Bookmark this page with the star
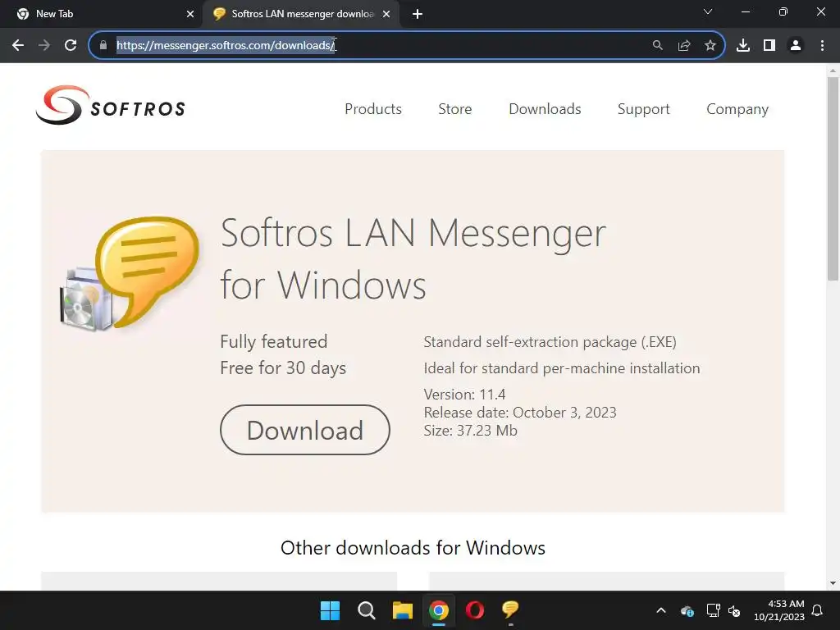 710,46
